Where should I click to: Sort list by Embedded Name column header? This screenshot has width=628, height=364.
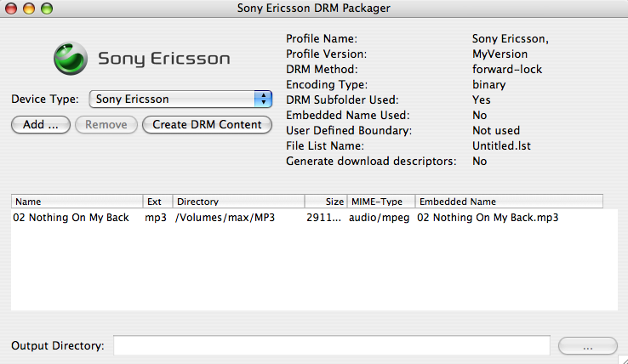pos(509,202)
